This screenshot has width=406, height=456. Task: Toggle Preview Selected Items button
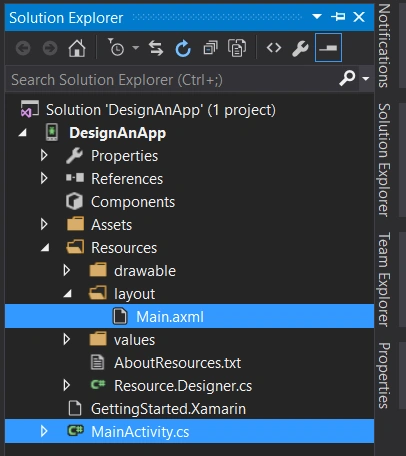click(x=328, y=48)
